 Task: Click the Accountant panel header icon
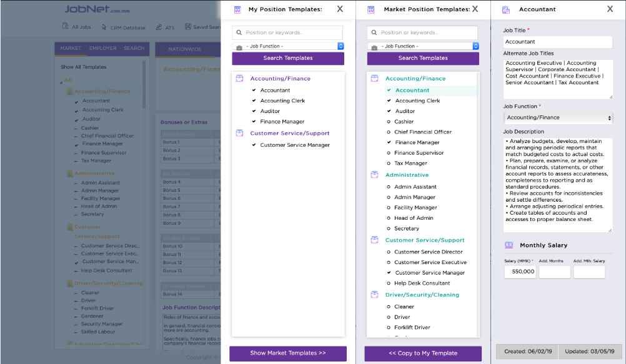tap(506, 9)
